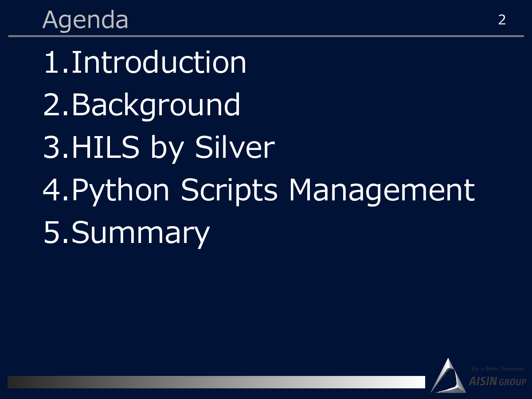Click the word Scripts in item four
The width and height of the screenshot is (532, 399).
(x=230, y=192)
